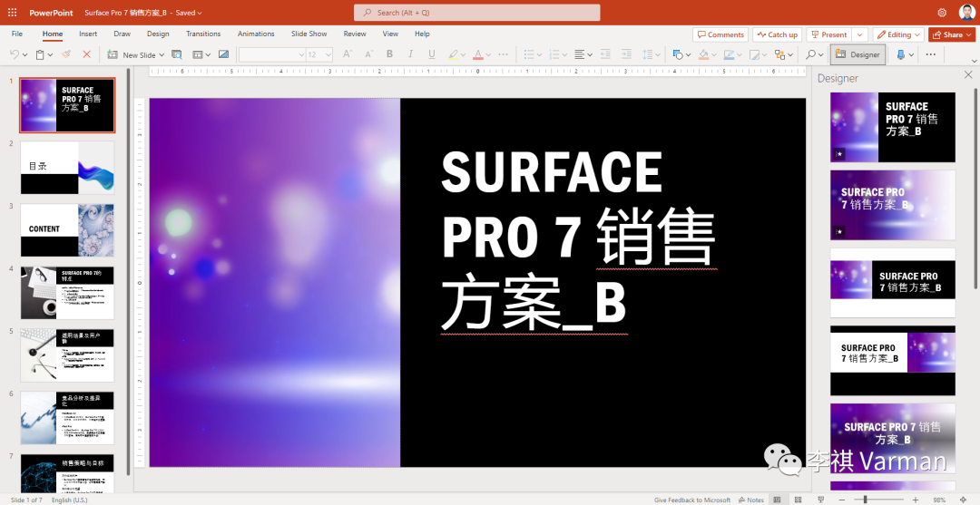Toggle the Designer pane button
Image resolution: width=980 pixels, height=505 pixels.
pyautogui.click(x=857, y=55)
